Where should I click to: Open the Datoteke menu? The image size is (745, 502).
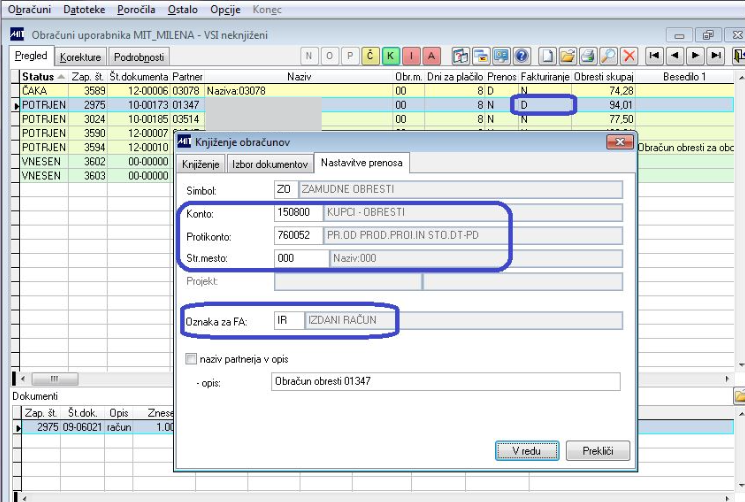point(84,9)
